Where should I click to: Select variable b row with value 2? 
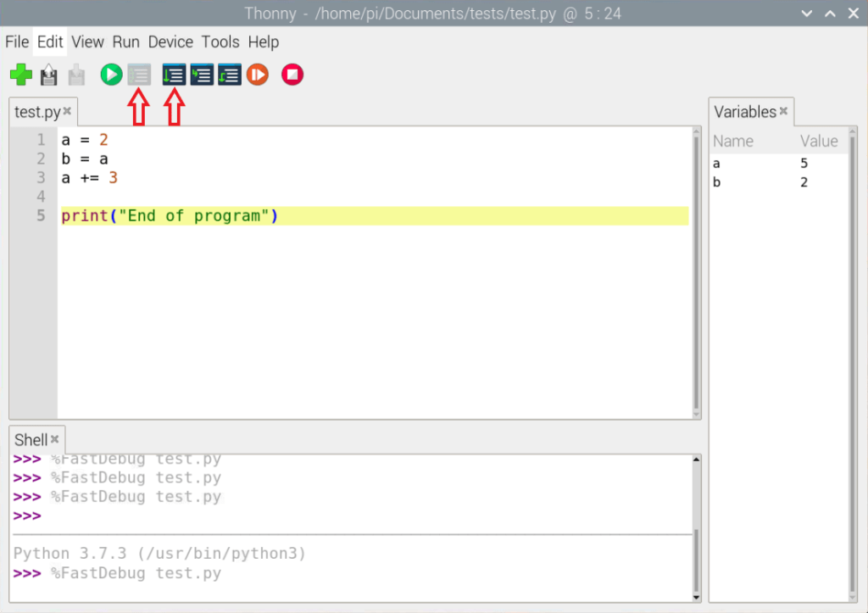click(778, 182)
